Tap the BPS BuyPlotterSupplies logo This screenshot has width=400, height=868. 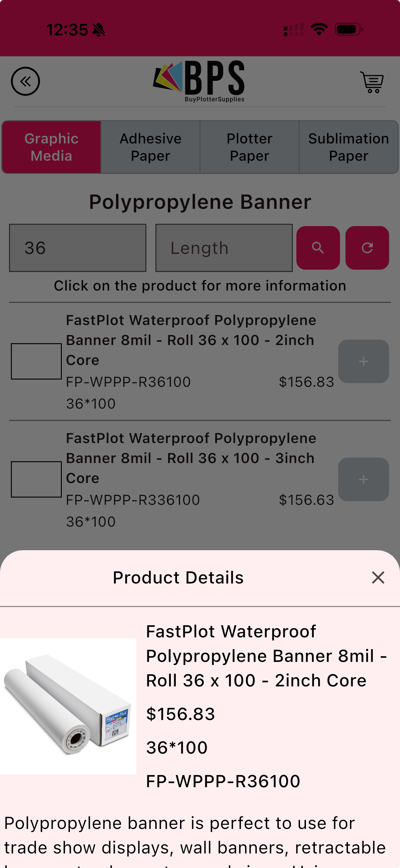(199, 81)
